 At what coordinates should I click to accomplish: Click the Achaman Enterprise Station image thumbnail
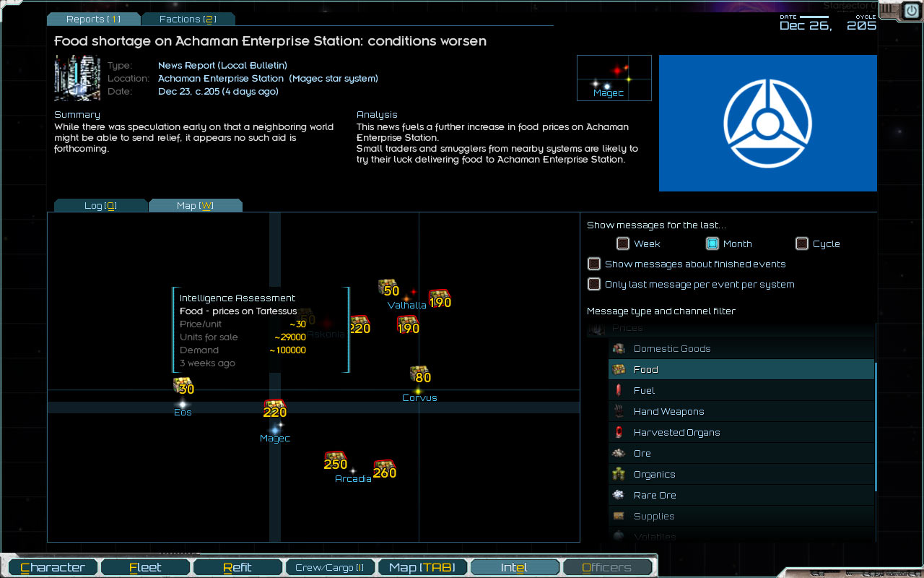click(x=77, y=78)
